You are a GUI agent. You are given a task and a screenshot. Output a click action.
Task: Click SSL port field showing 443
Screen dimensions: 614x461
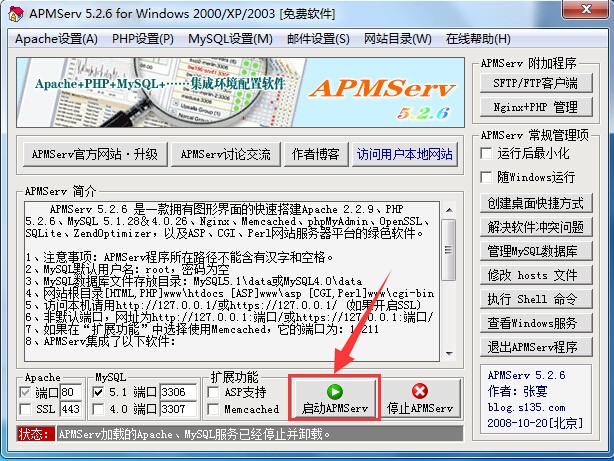point(71,409)
